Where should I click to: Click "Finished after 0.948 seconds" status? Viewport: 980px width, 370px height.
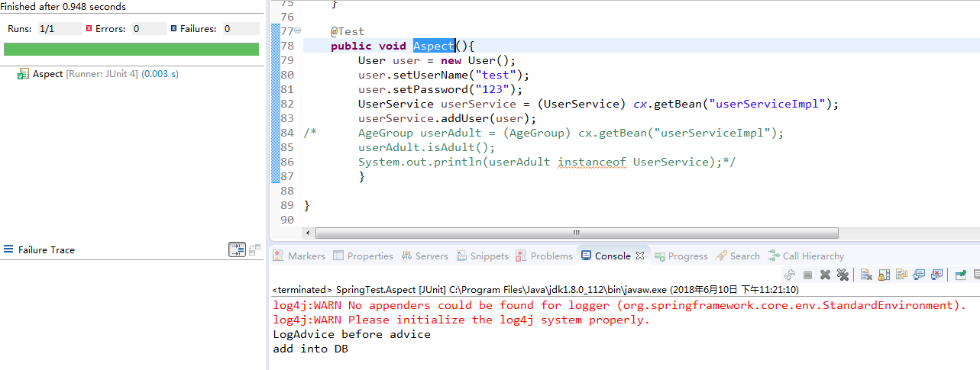click(63, 7)
